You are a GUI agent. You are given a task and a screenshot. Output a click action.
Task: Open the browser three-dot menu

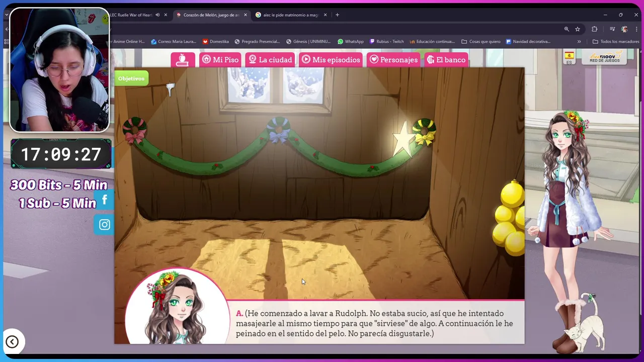(x=636, y=29)
